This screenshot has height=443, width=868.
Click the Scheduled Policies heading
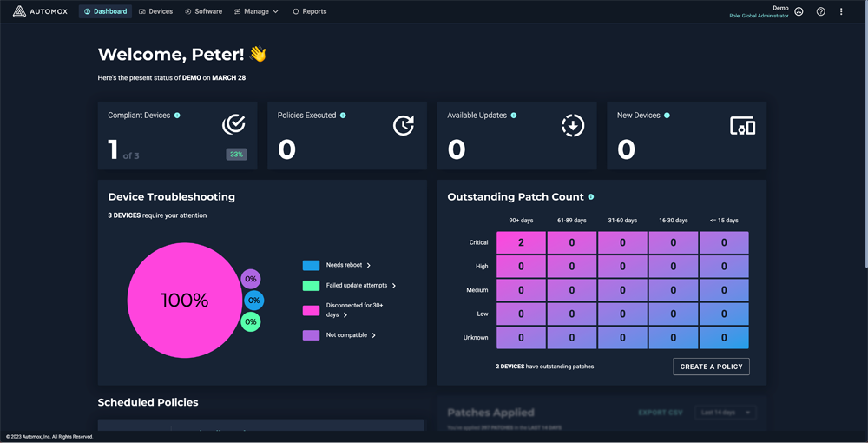pos(148,402)
